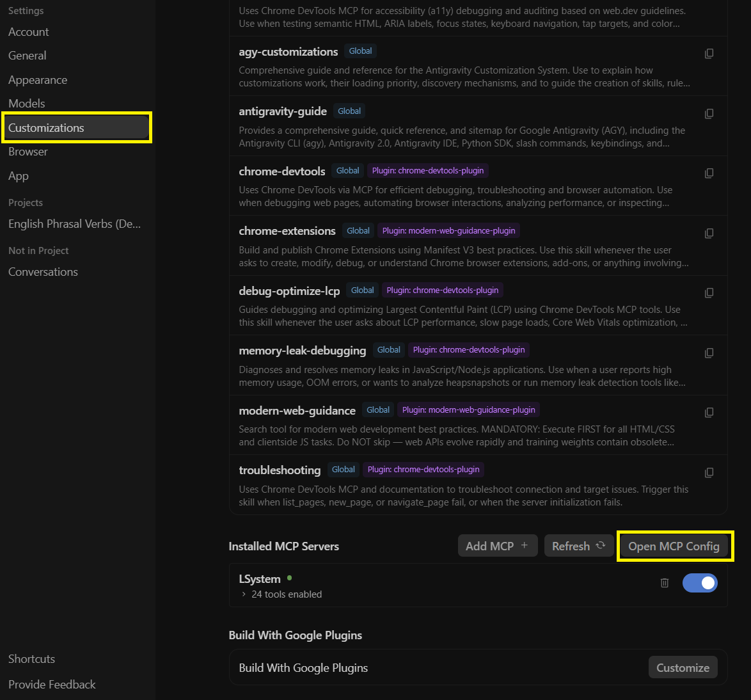The image size is (751, 700).
Task: Customize Build With Google Plugins
Action: pyautogui.click(x=683, y=667)
